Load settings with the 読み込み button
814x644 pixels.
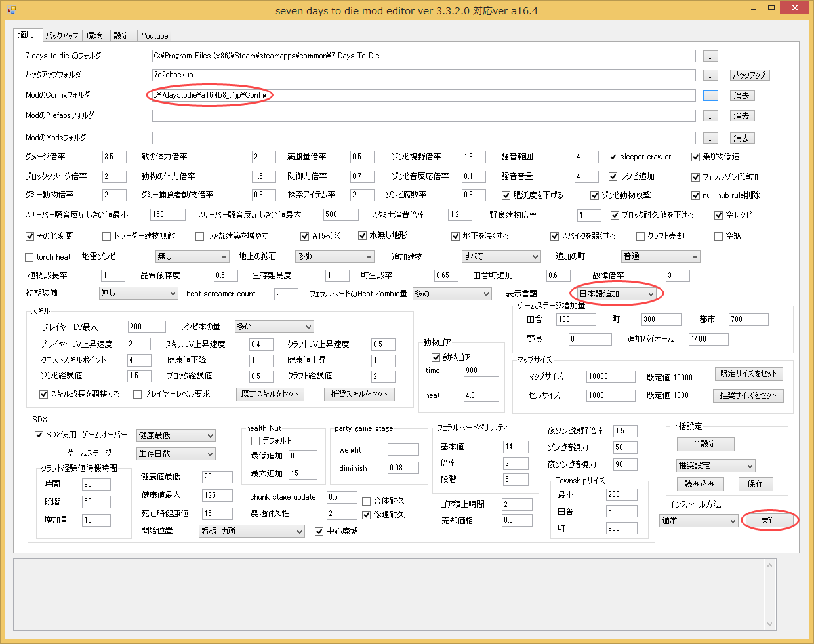[x=700, y=484]
